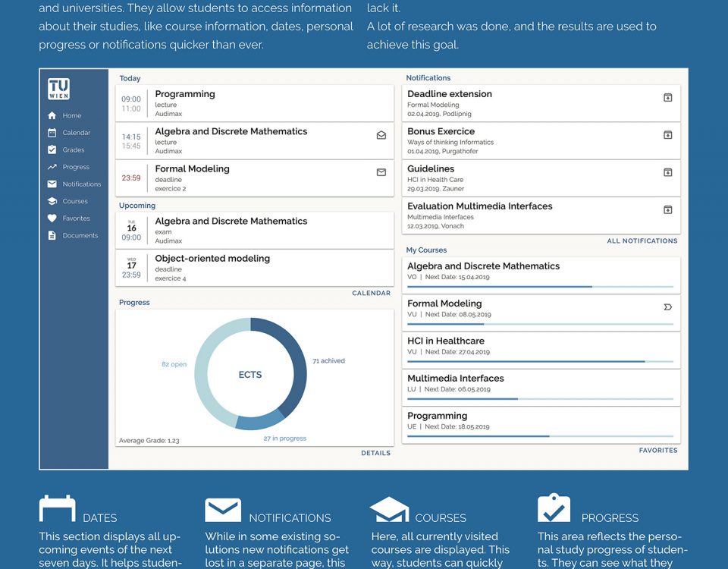
Task: Click the CALENDAR link below Upcoming
Action: (x=371, y=293)
